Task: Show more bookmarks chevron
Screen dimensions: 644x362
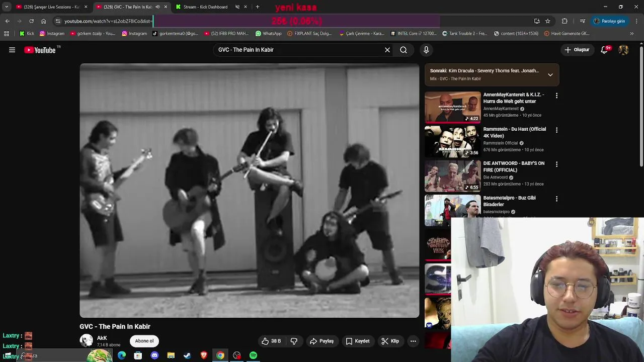Action: pos(632,34)
